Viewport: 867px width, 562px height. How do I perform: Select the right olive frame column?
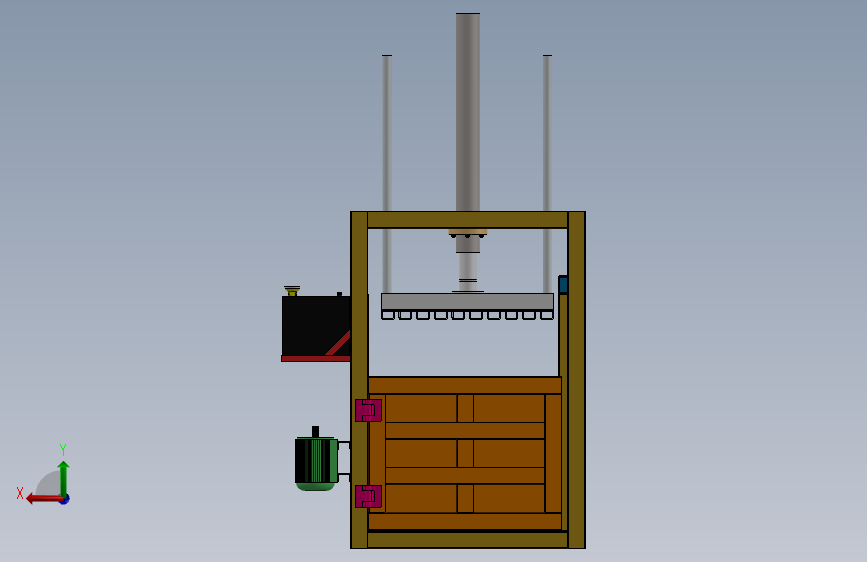point(576,380)
